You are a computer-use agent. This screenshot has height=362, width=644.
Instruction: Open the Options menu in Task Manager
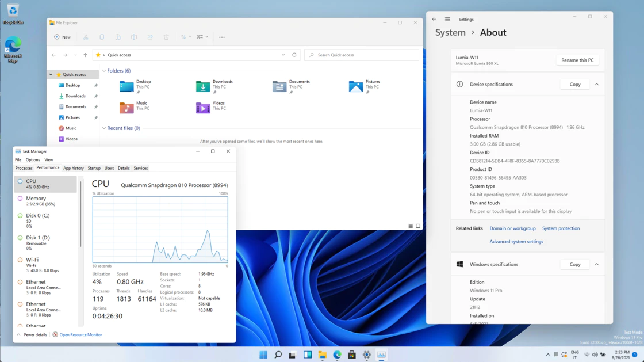click(x=33, y=160)
